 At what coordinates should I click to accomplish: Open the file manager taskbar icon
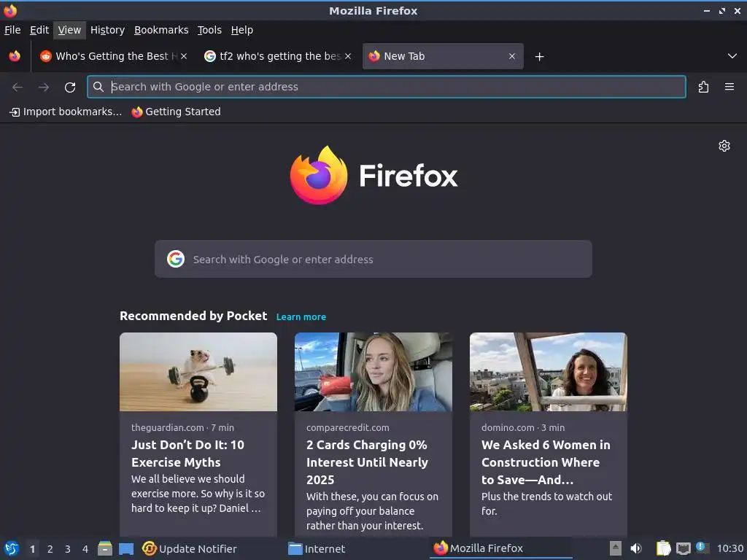(105, 548)
